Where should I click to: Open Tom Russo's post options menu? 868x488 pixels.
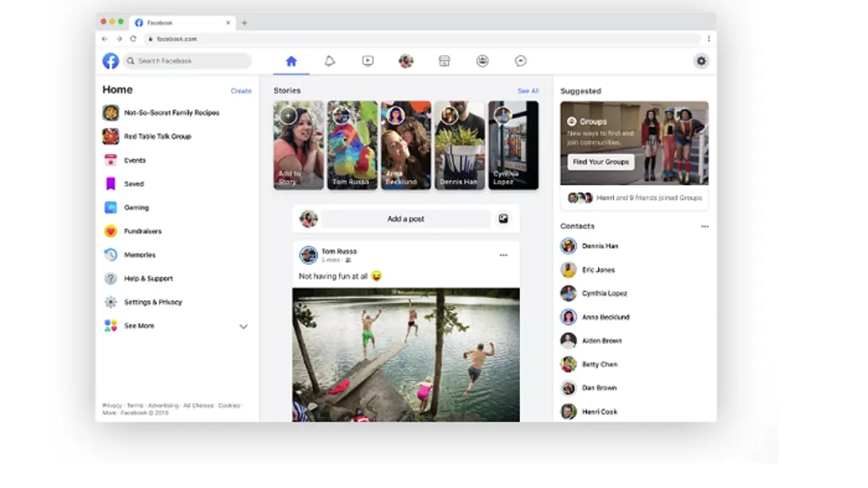coord(503,255)
